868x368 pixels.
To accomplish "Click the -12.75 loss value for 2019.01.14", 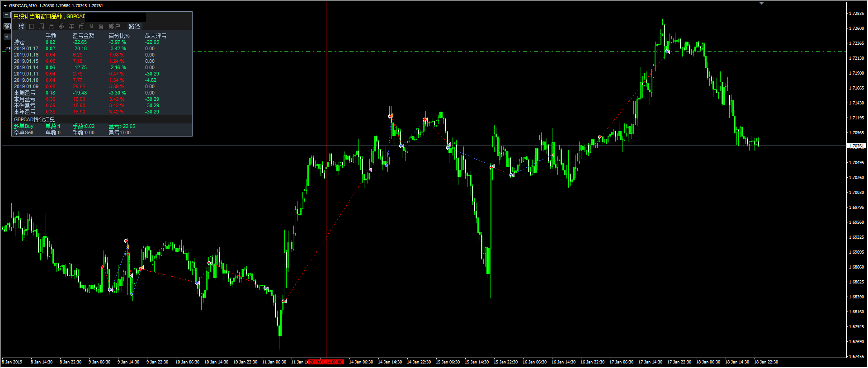I will pos(80,67).
